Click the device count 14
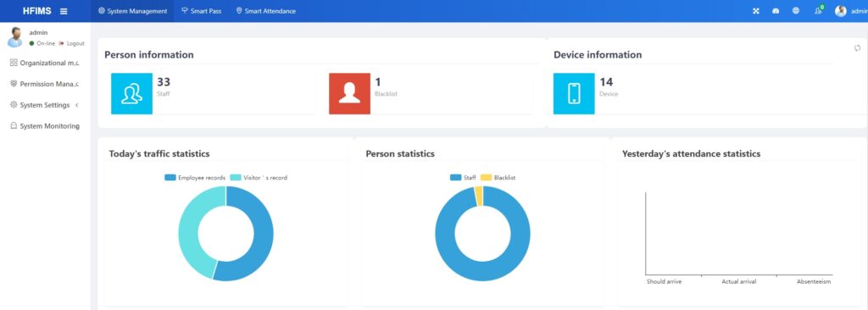This screenshot has height=310, width=868. pos(606,82)
